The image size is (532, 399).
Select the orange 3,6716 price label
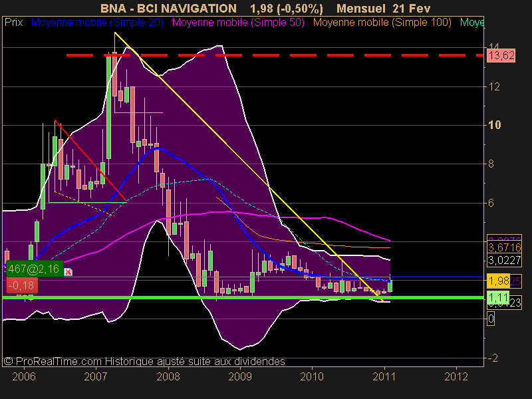(505, 247)
